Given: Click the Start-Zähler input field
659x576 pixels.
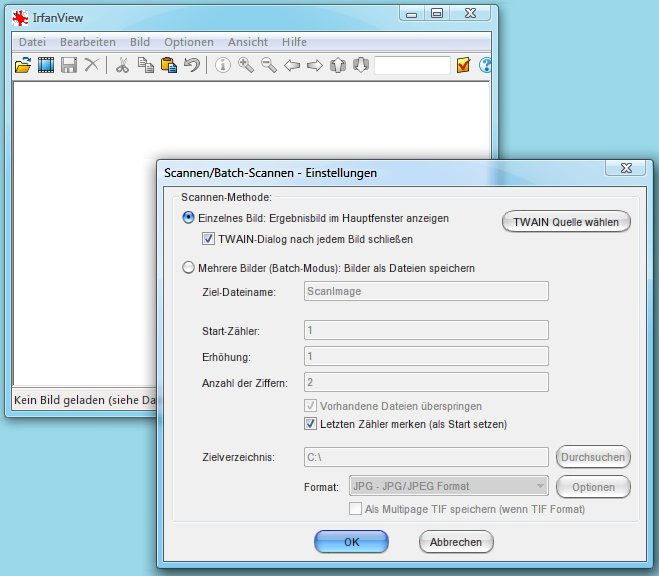Looking at the screenshot, I should 426,330.
